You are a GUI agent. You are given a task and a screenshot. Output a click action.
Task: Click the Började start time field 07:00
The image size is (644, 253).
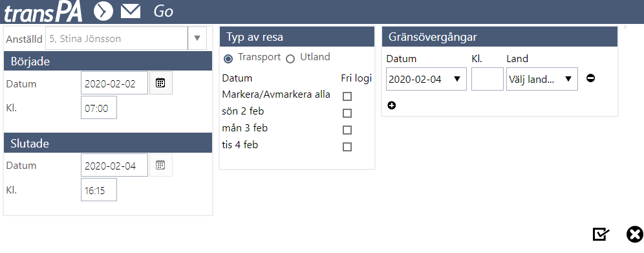(x=99, y=107)
